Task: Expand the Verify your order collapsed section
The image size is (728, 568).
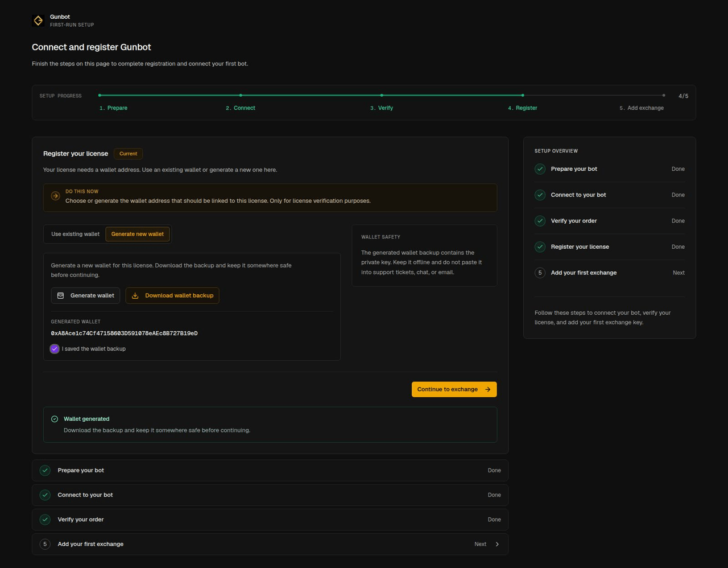Action: coord(270,520)
